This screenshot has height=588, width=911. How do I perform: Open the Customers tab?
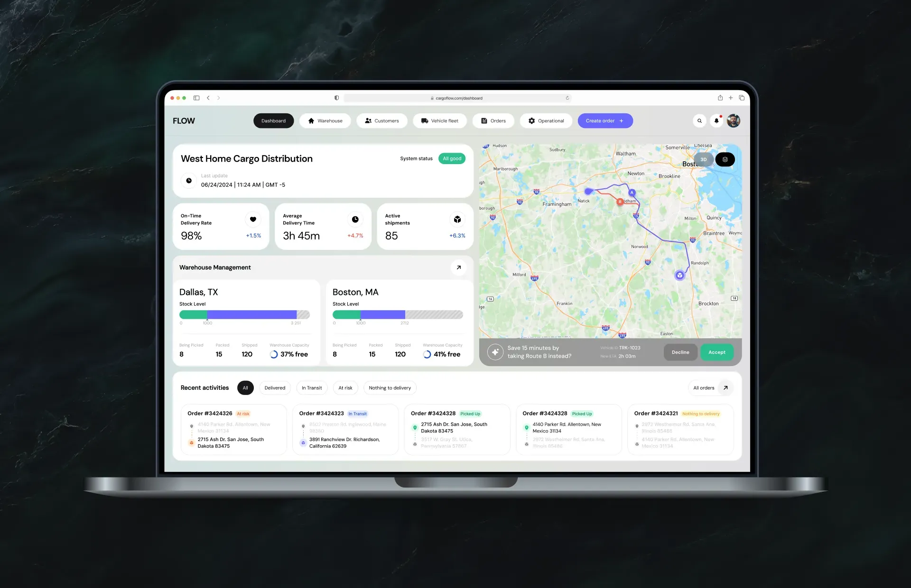coord(382,121)
